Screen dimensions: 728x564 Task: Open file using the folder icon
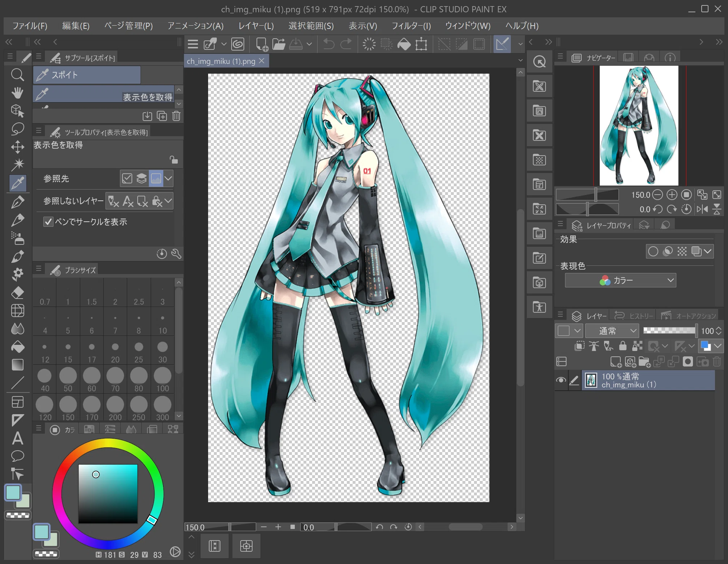(x=279, y=44)
